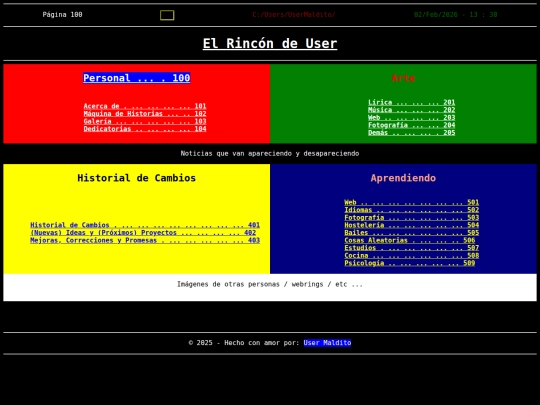Visit Hostelería page 504

click(412, 225)
